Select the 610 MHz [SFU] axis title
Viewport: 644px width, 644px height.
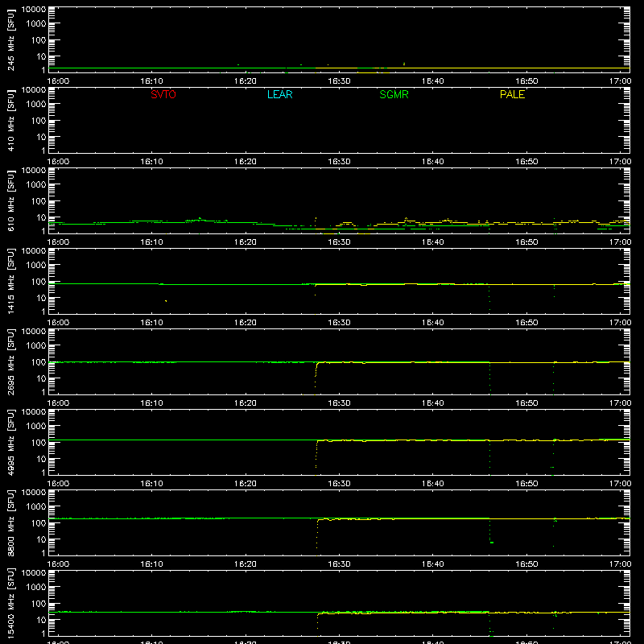point(11,200)
